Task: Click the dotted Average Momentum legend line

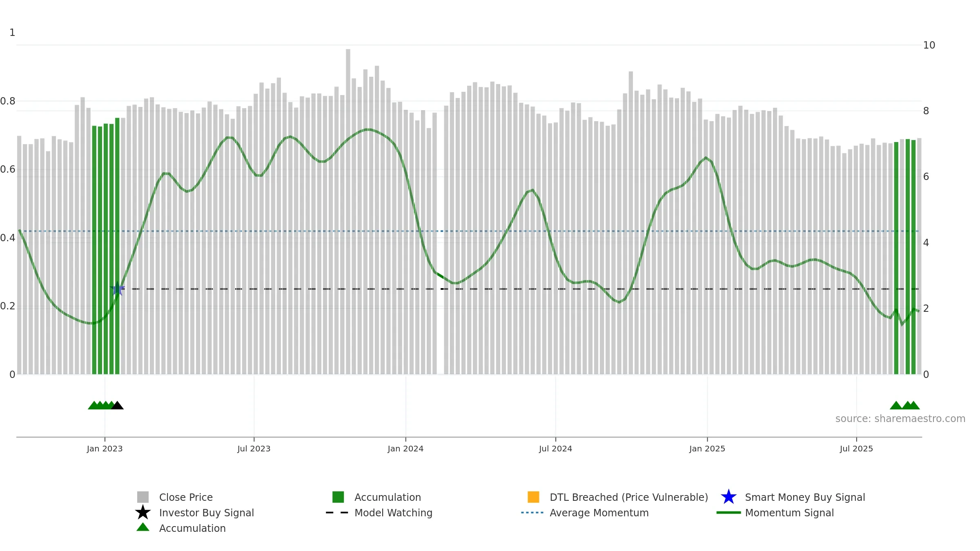Action: [x=532, y=513]
